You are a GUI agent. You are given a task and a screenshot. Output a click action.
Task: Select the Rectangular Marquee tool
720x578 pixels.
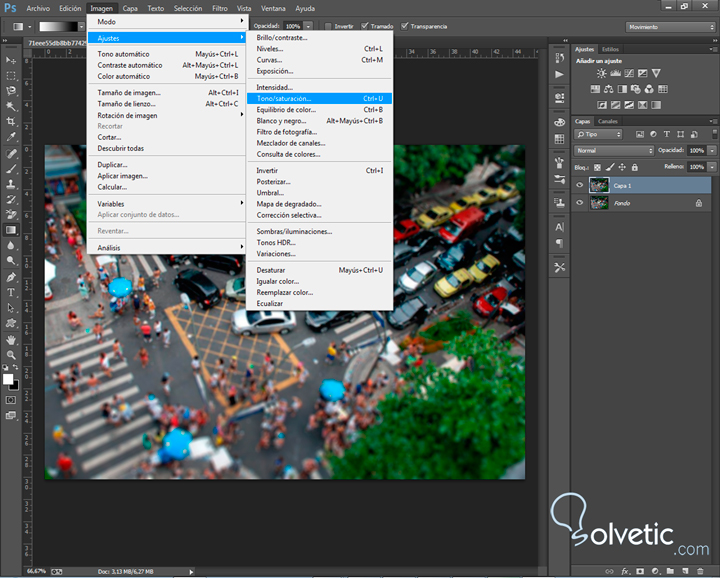click(x=11, y=76)
